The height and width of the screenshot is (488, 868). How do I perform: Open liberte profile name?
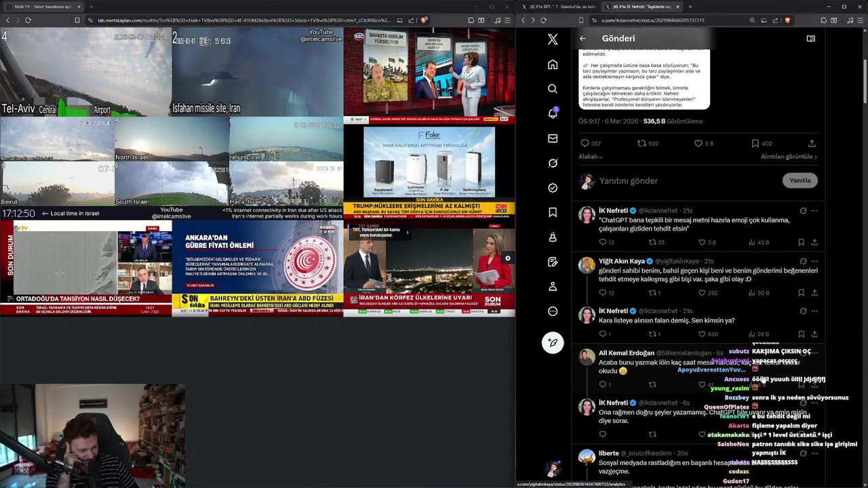pos(608,453)
